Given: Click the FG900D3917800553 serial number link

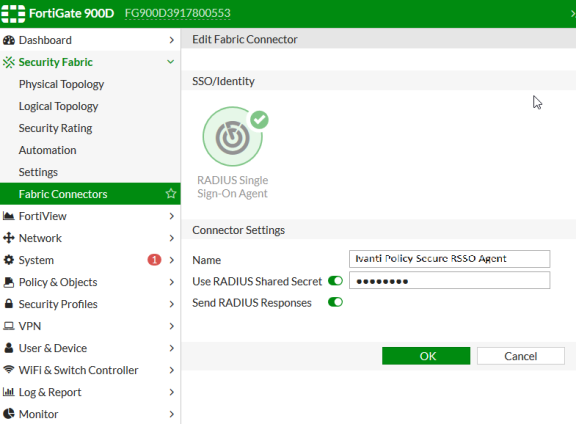Looking at the screenshot, I should point(178,13).
